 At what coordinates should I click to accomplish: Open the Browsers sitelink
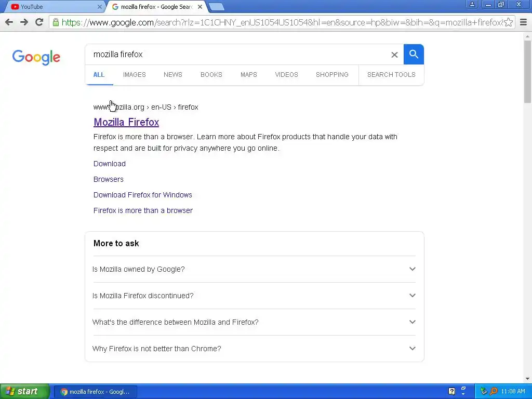coord(108,179)
